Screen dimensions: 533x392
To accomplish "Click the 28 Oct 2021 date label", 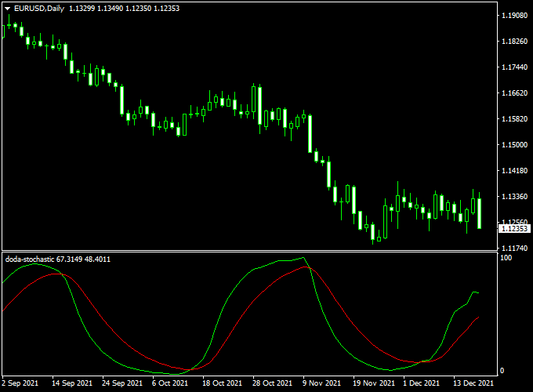I will (272, 383).
